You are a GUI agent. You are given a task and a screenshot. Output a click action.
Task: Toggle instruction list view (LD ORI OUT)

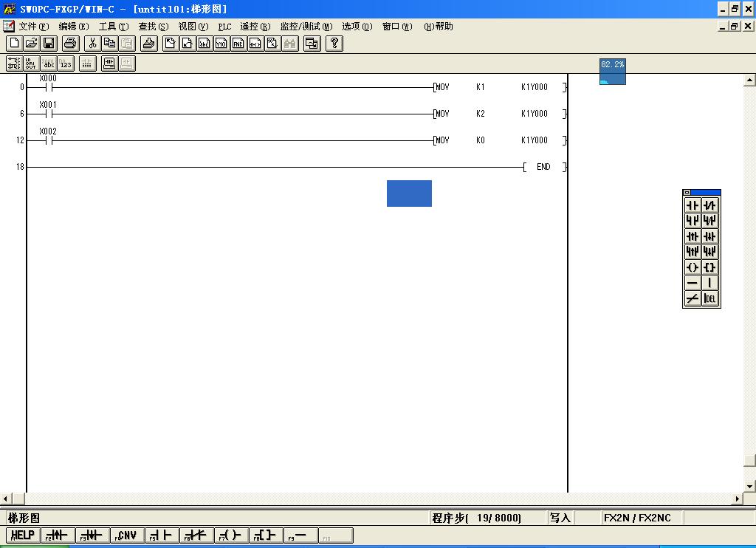31,64
